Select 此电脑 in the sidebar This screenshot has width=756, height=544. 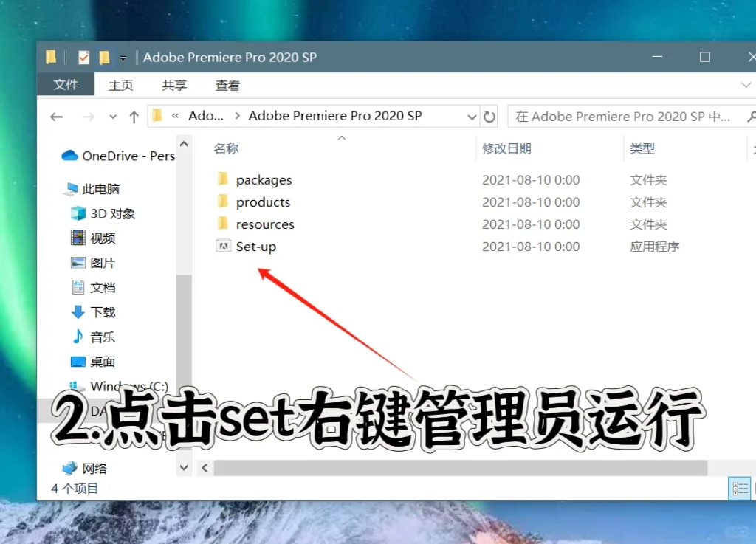pos(100,188)
